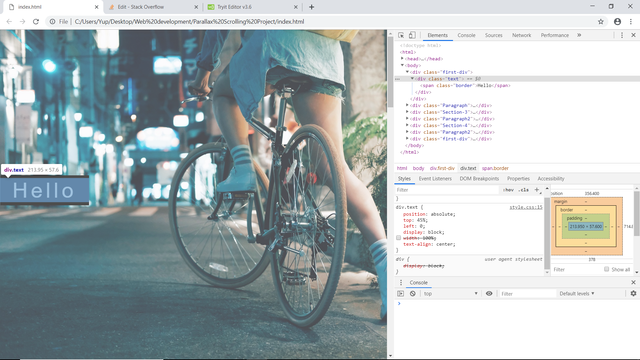
Task: Open the Chrome three-dot menu
Action: [x=631, y=22]
